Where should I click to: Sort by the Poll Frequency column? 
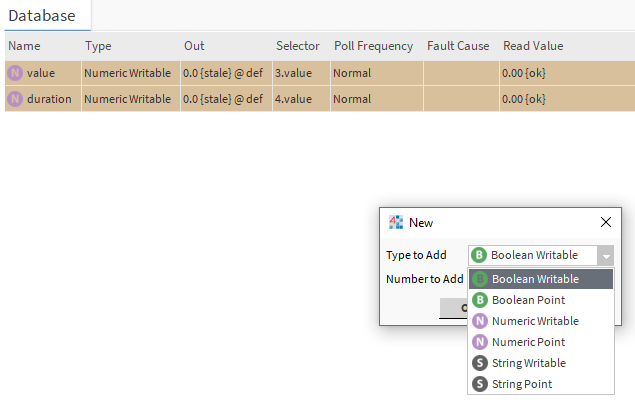coord(372,46)
